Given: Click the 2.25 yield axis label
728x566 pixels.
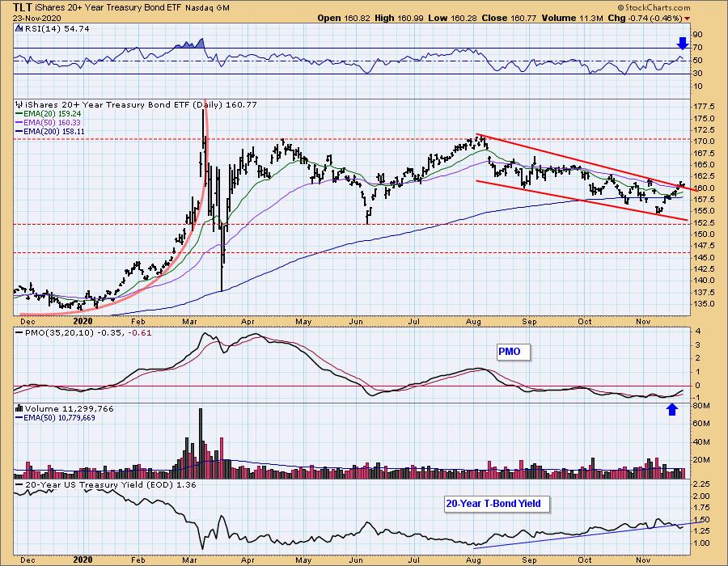Looking at the screenshot, I should tap(701, 484).
